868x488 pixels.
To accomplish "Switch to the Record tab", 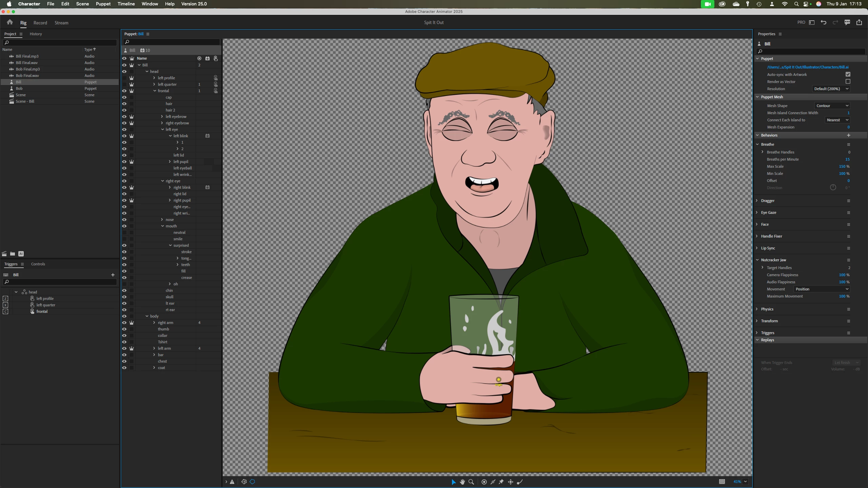I will click(x=40, y=23).
